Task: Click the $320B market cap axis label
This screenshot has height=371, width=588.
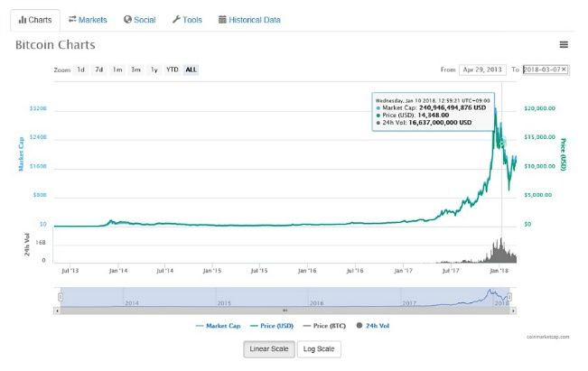Action: pos(38,108)
